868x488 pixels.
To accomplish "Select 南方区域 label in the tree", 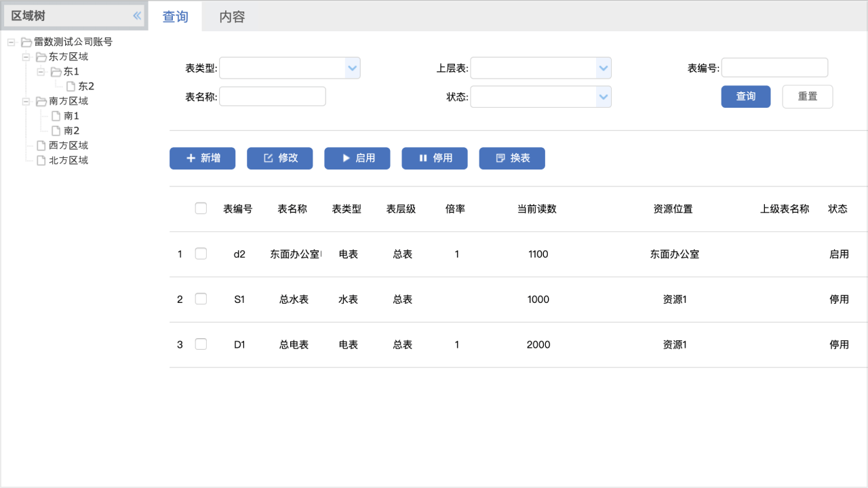I will click(68, 102).
